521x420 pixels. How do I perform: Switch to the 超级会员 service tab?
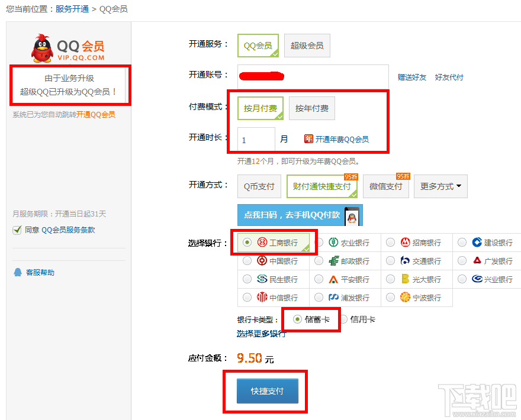pos(307,45)
